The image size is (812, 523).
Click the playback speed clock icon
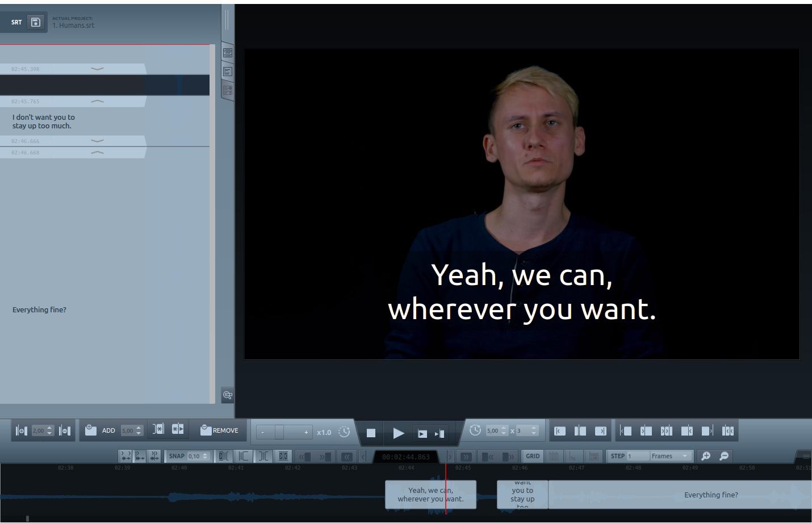pos(344,432)
